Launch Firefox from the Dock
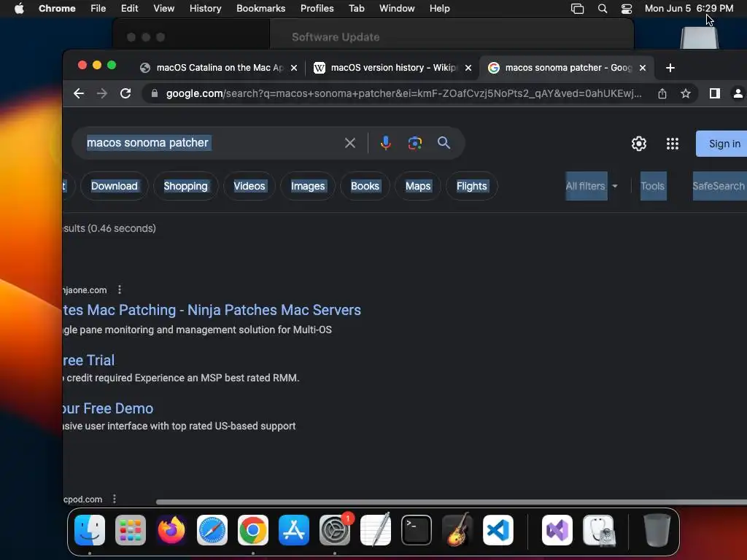This screenshot has width=747, height=560. tap(171, 530)
